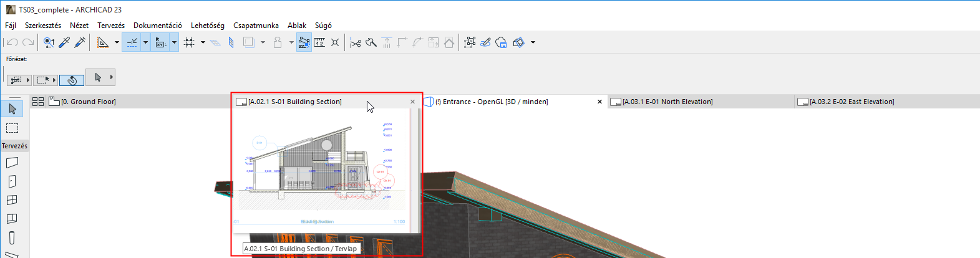Image resolution: width=980 pixels, height=258 pixels.
Task: Switch to the 0. Ground Floor tab
Action: point(140,102)
